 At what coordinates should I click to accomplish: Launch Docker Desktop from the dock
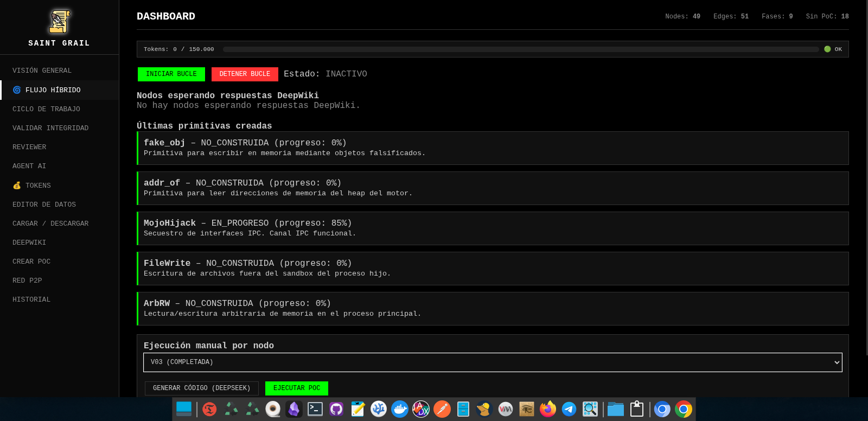(x=400, y=409)
